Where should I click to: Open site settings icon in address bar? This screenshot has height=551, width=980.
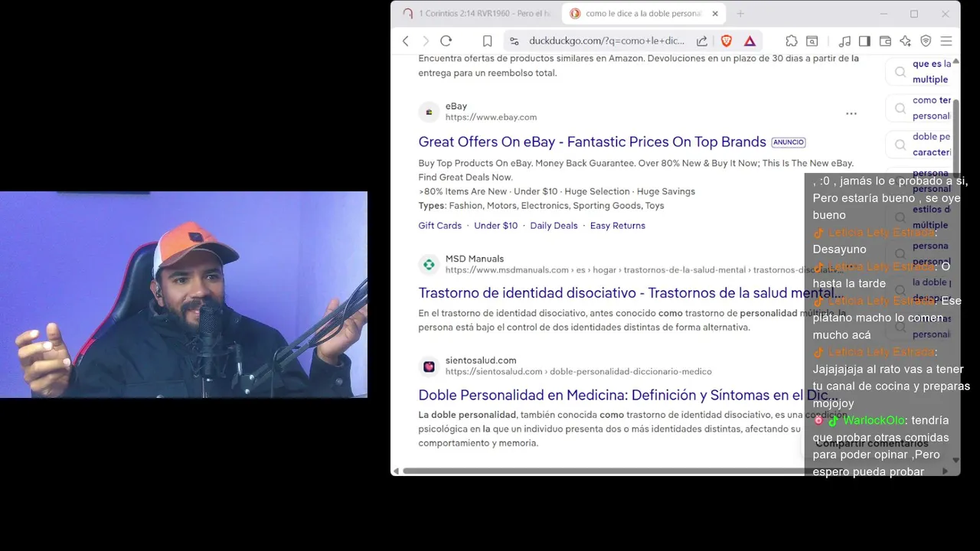tap(514, 41)
